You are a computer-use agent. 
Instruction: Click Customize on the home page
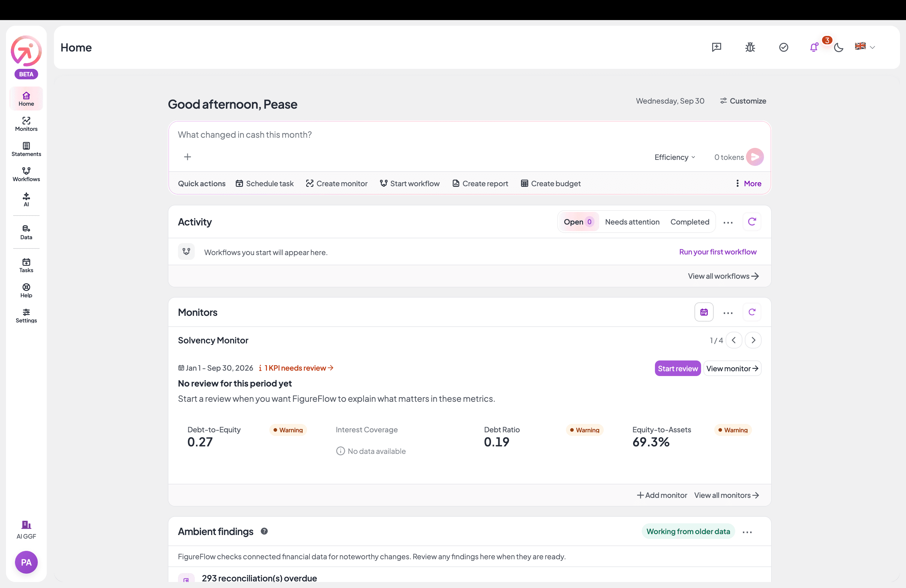click(743, 101)
